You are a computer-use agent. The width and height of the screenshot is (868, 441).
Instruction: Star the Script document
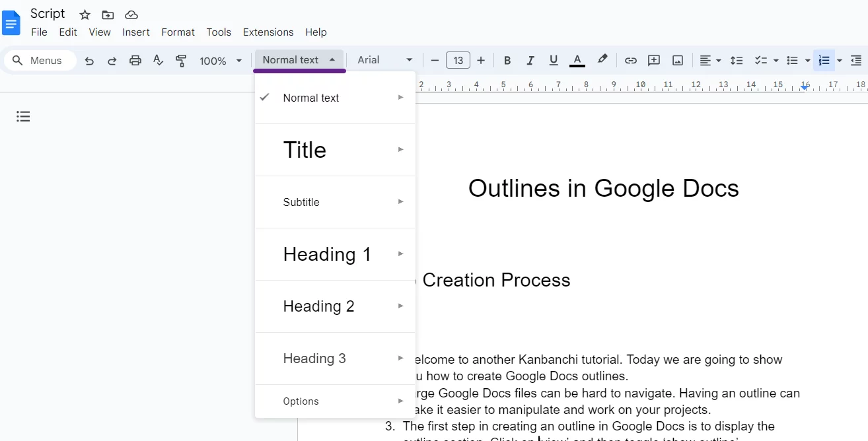click(x=85, y=15)
